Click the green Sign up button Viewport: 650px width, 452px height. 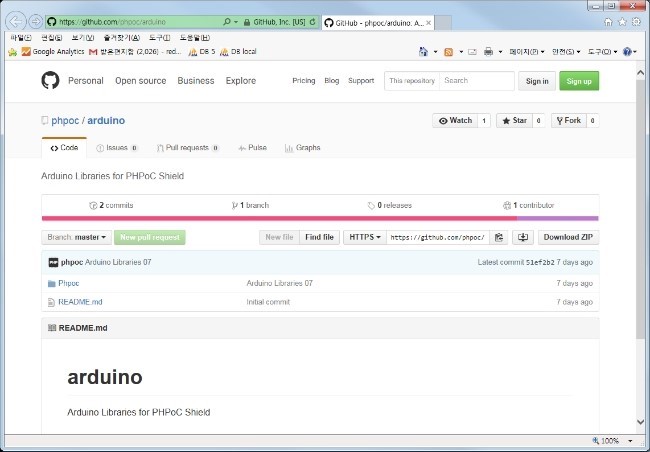(x=579, y=81)
